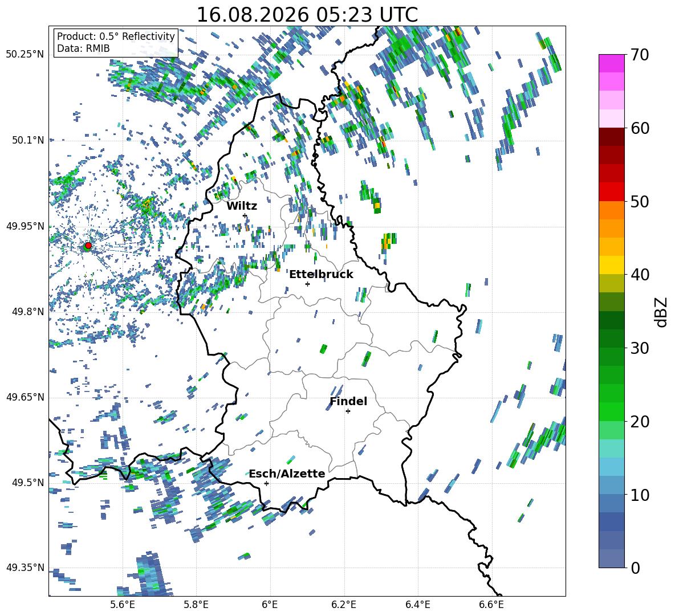
Task: Click the Ettelbruck station cross marker
Action: coord(307,284)
